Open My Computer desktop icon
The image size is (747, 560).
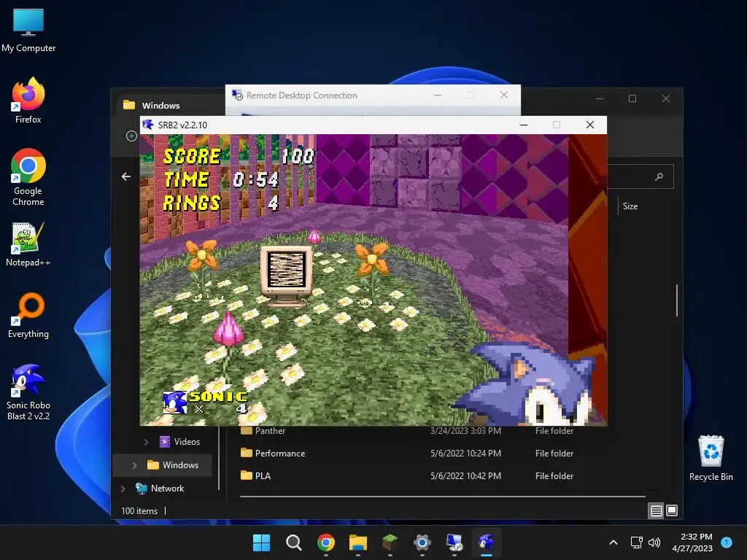point(28,30)
